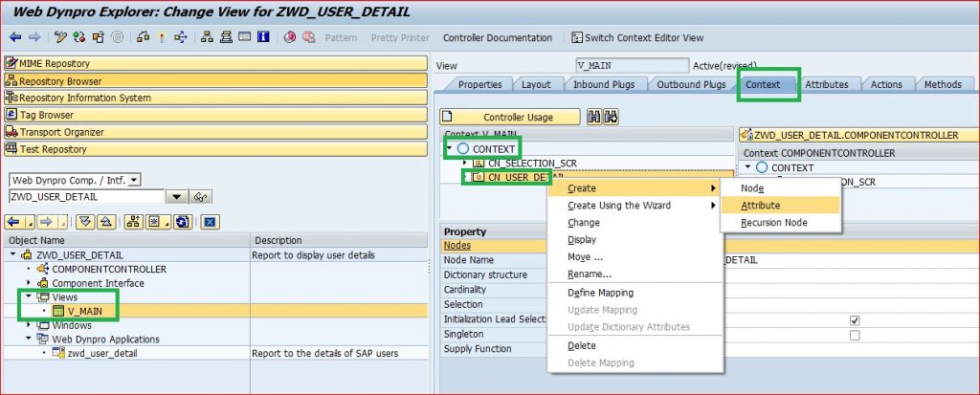Viewport: 980px width, 395px height.
Task: Select Rename... in the context menu
Action: click(x=635, y=274)
